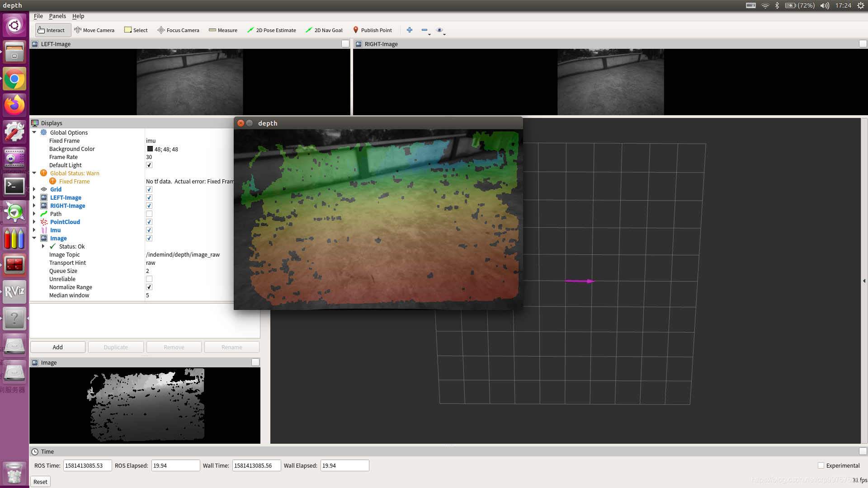Open the Help menu

(x=78, y=16)
